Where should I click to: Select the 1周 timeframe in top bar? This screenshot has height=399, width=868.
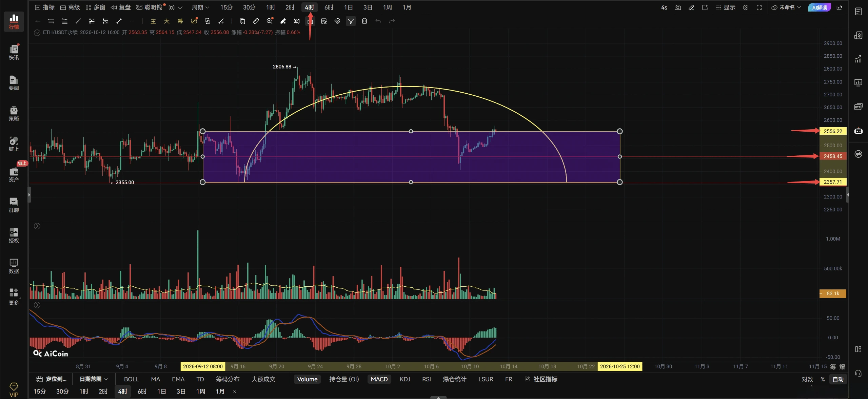(387, 7)
